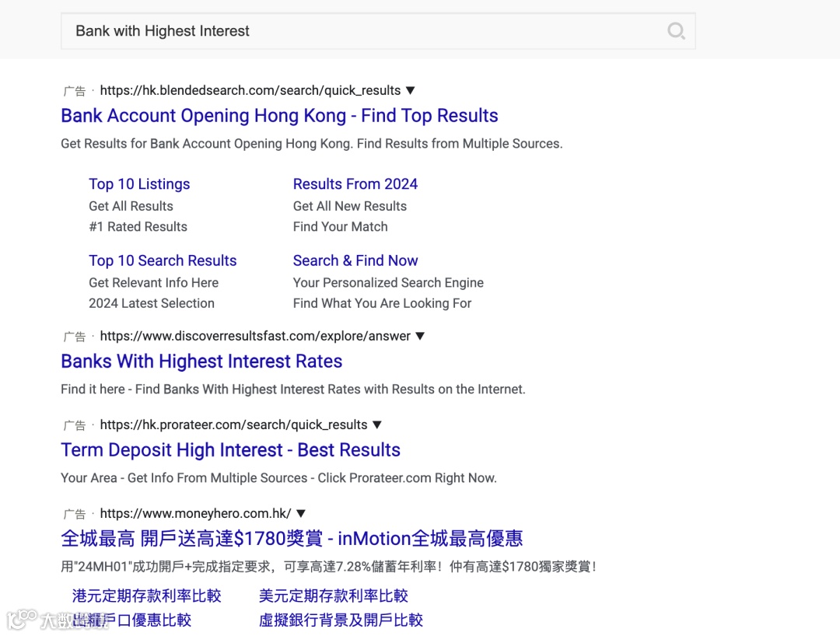
Task: Click the www.discoverresultsfast.com URL text
Action: tap(255, 336)
